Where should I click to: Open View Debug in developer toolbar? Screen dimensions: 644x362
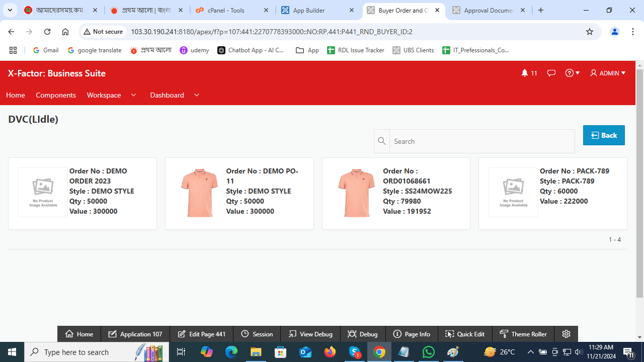[x=310, y=334]
